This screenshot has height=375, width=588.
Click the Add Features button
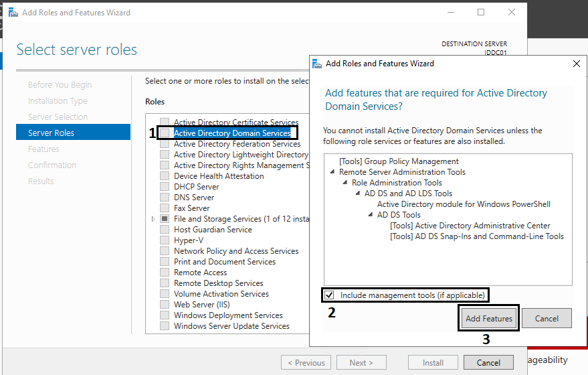point(488,318)
